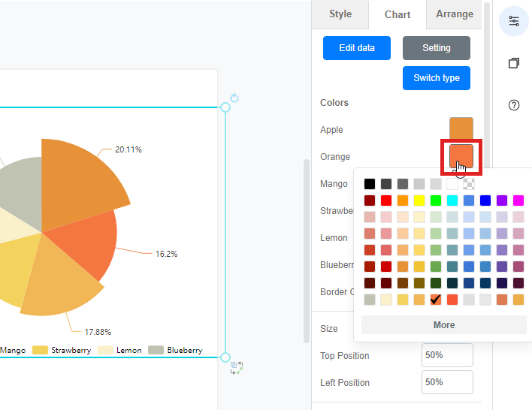
Task: Open the settings sliders panel icon
Action: pos(514,20)
